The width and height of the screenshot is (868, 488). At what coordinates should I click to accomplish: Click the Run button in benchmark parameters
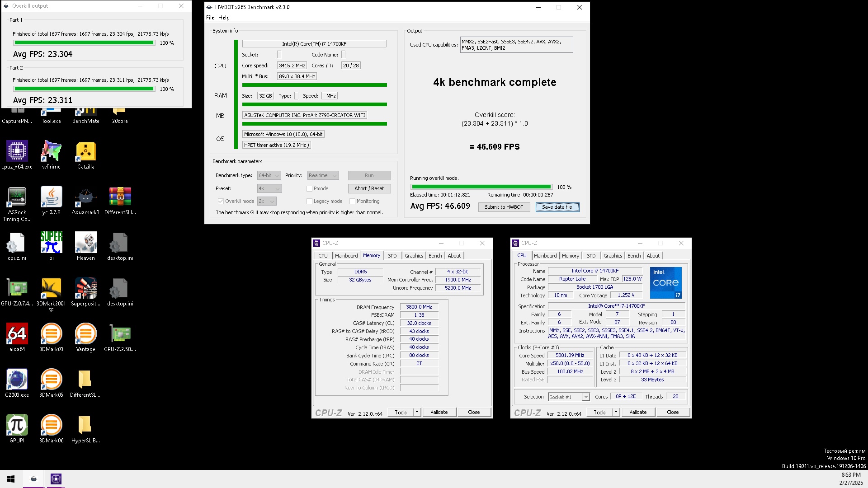[369, 176]
